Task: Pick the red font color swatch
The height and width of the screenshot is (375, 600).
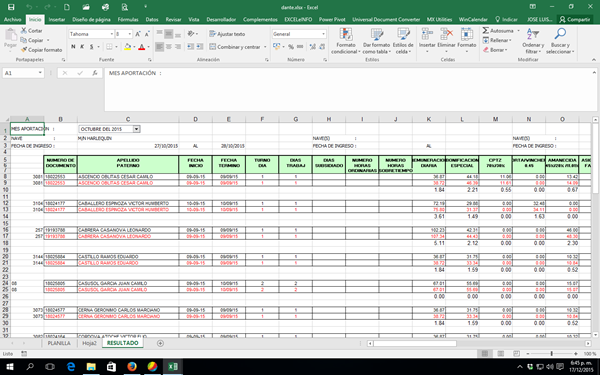Action: (142, 47)
